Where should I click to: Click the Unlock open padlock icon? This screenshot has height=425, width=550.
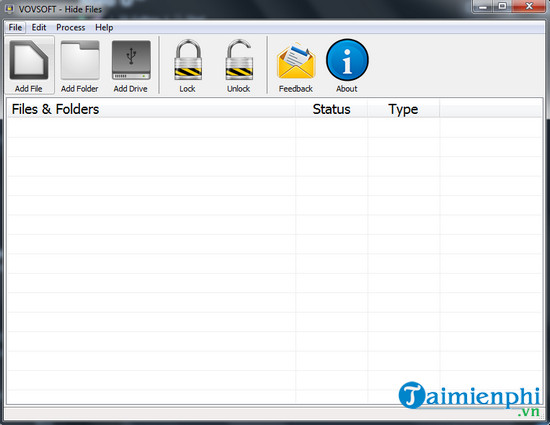pyautogui.click(x=239, y=60)
